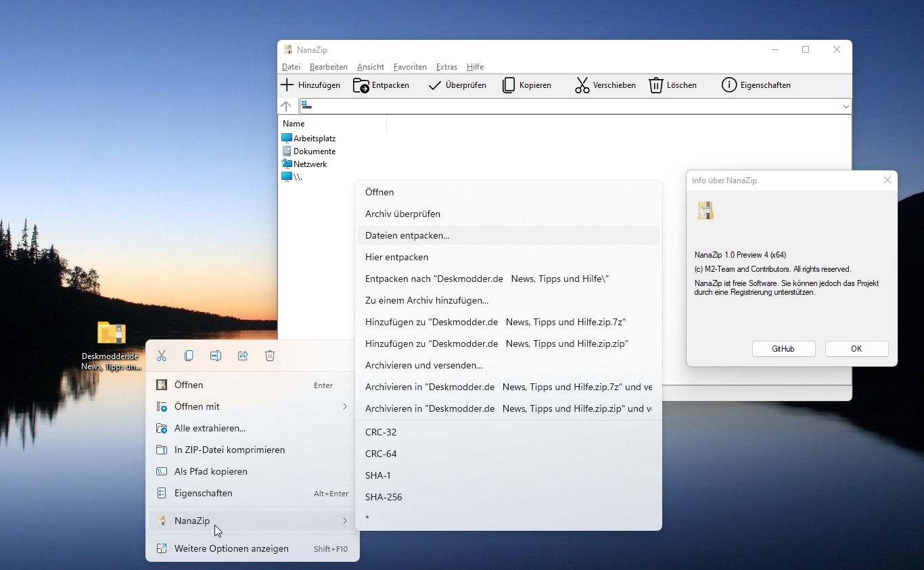Delete trash icon in context menu
924x570 pixels.
click(270, 356)
